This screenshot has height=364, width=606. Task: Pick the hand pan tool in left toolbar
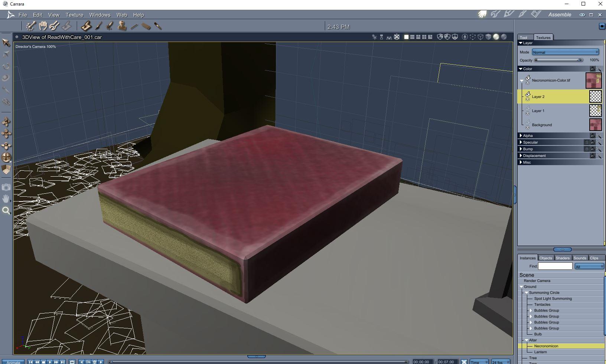point(6,199)
